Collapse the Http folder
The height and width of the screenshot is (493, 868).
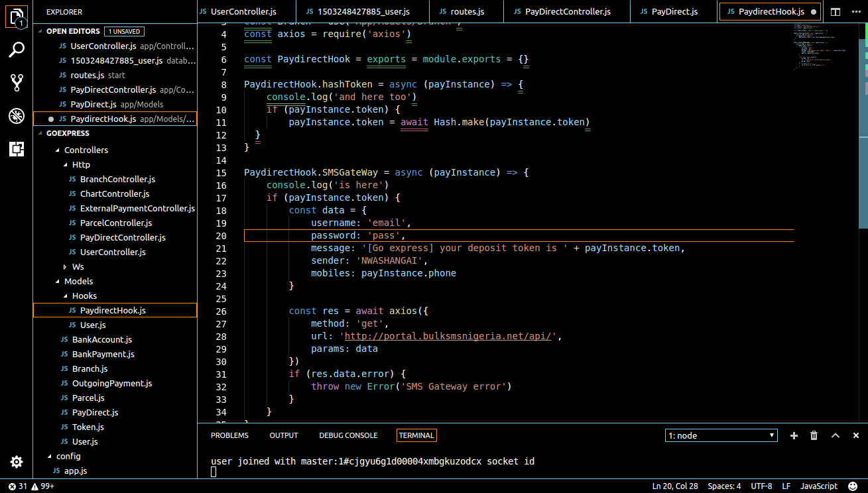65,165
